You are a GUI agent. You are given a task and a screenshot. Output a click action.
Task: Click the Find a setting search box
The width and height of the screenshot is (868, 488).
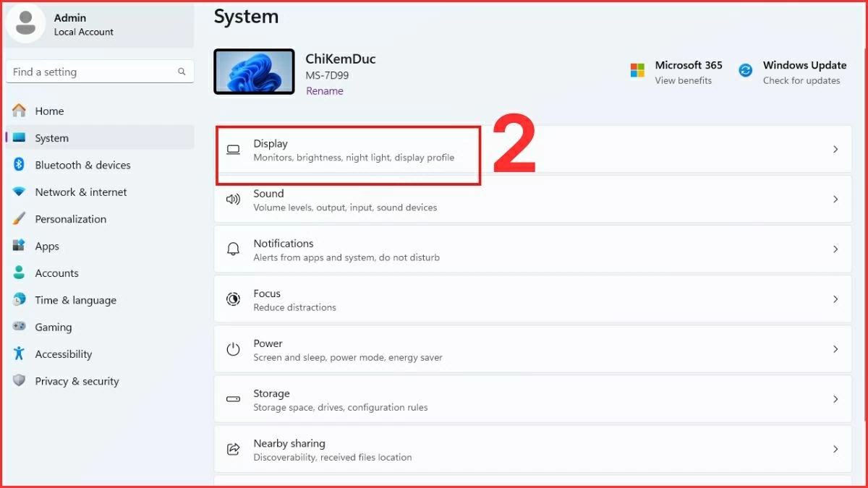tap(94, 72)
